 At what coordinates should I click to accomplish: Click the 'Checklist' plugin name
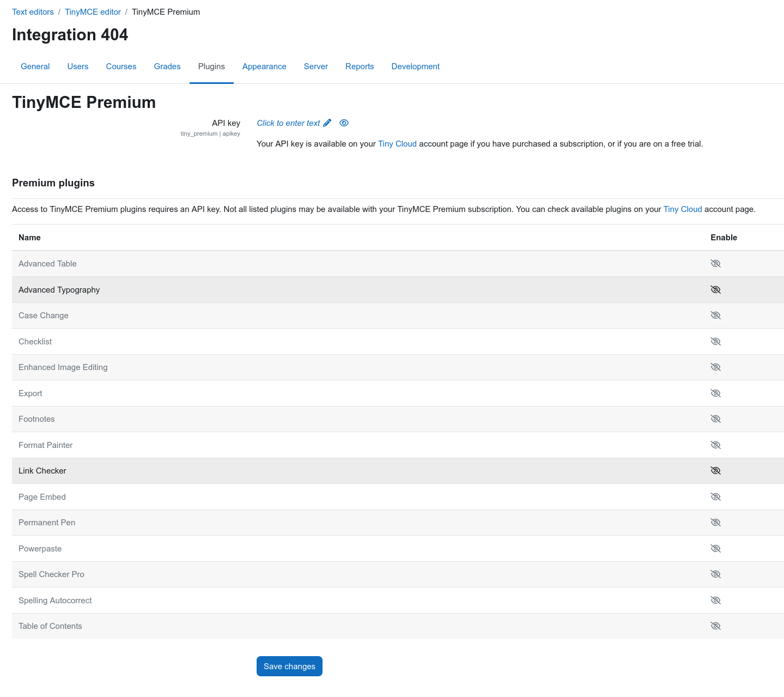35,342
